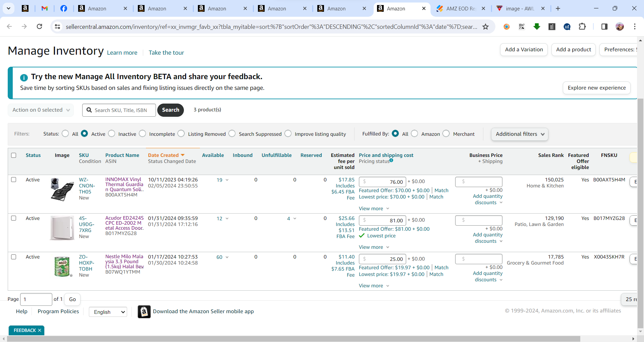
Task: Open the dark columns extension icon
Action: (552, 26)
